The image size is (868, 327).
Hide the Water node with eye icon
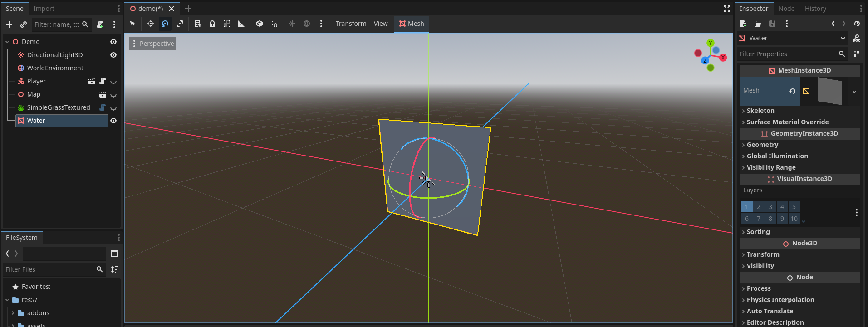113,121
